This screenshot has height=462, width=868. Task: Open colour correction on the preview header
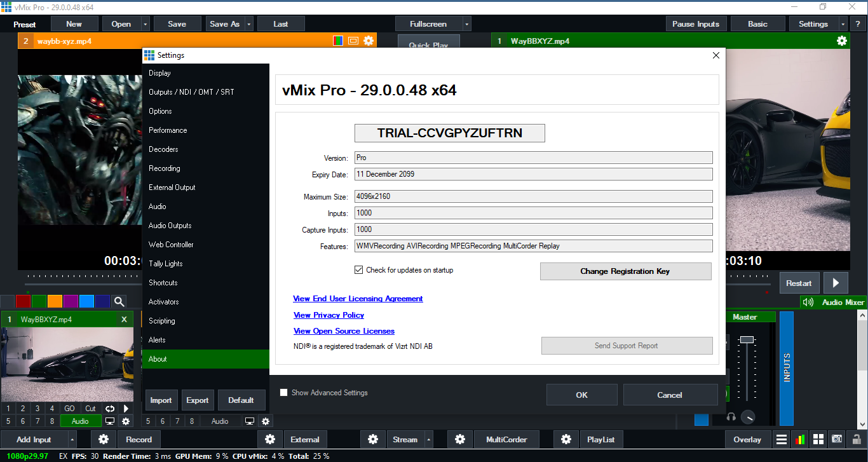coord(339,41)
